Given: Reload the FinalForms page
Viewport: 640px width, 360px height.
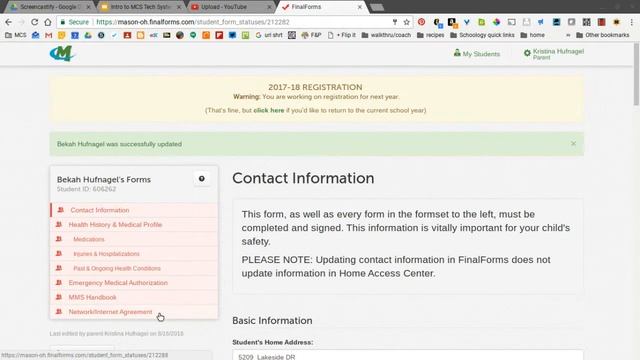Looking at the screenshot, I should [35, 22].
